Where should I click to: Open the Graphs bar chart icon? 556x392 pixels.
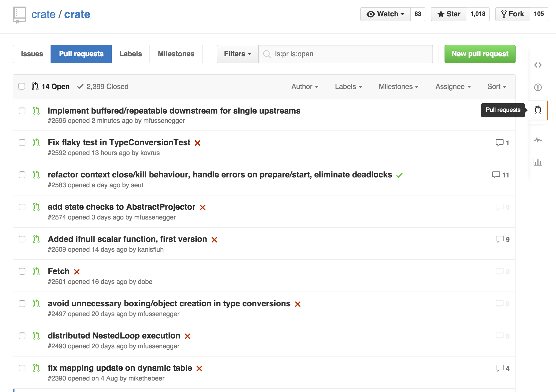pos(538,162)
